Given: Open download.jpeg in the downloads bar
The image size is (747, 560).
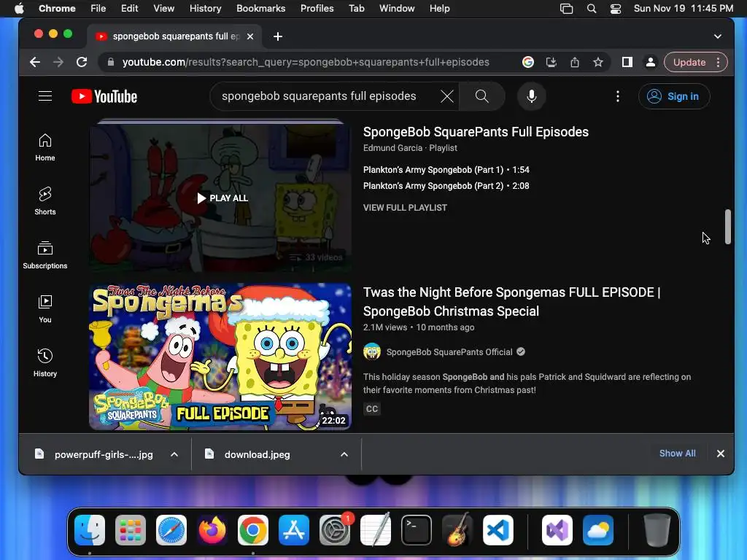Looking at the screenshot, I should click(258, 454).
